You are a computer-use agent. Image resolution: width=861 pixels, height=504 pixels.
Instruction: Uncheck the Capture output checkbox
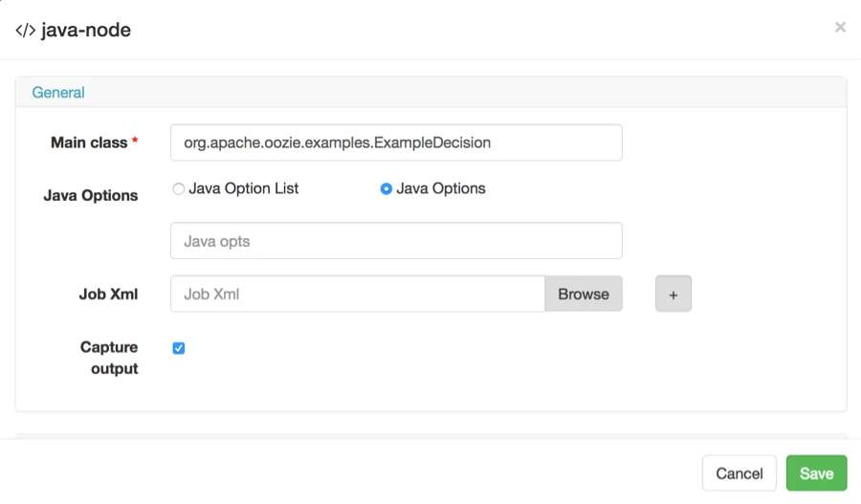pyautogui.click(x=179, y=348)
